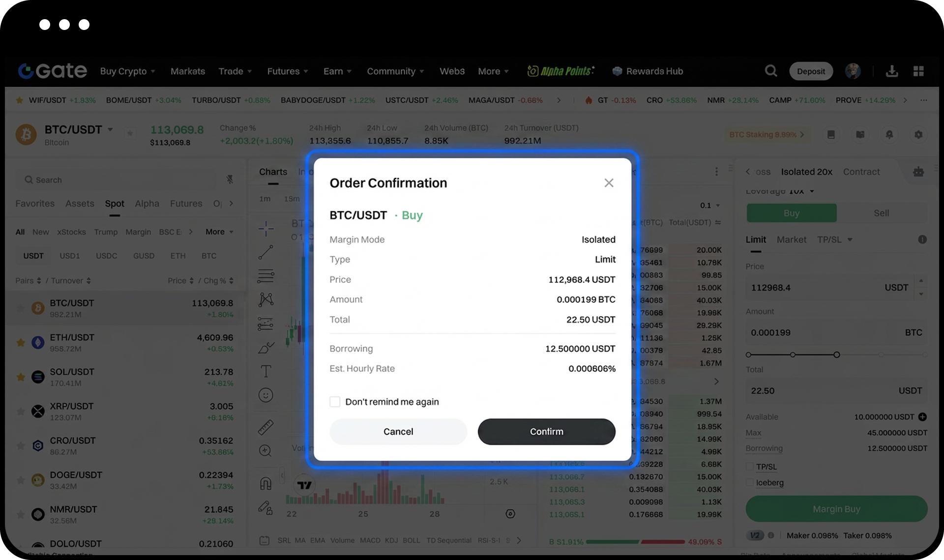Select the Market order tab
The width and height of the screenshot is (944, 560).
point(791,239)
